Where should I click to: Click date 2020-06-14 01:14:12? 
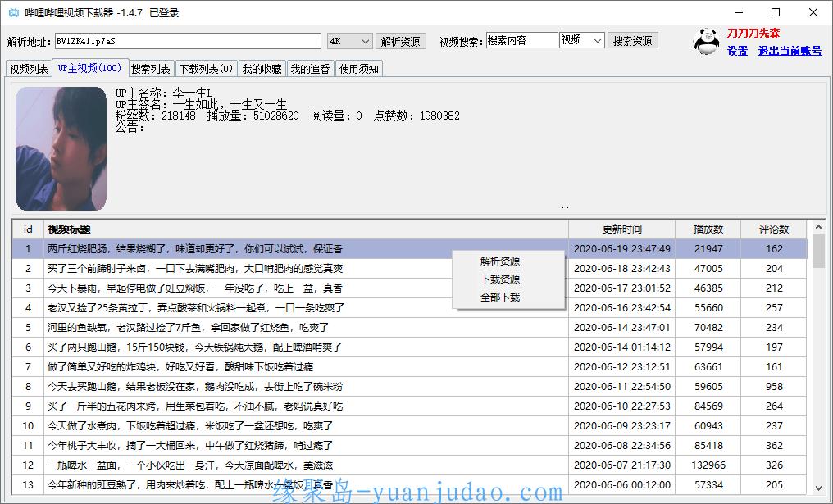[x=622, y=347]
